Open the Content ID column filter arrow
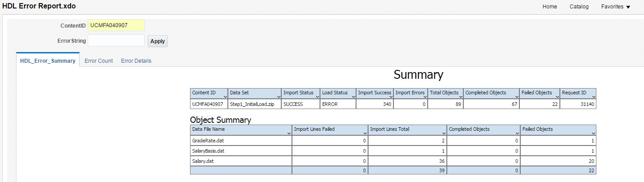 (x=224, y=96)
